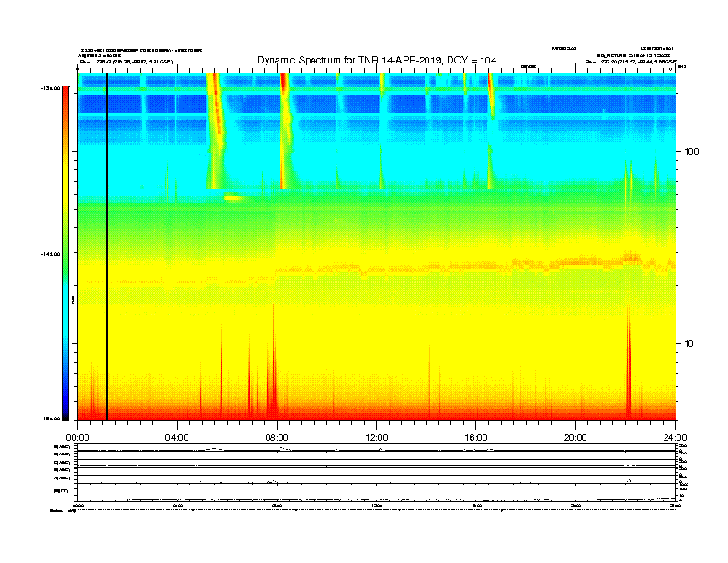Click the large 12:00 time axis label

[x=377, y=438]
